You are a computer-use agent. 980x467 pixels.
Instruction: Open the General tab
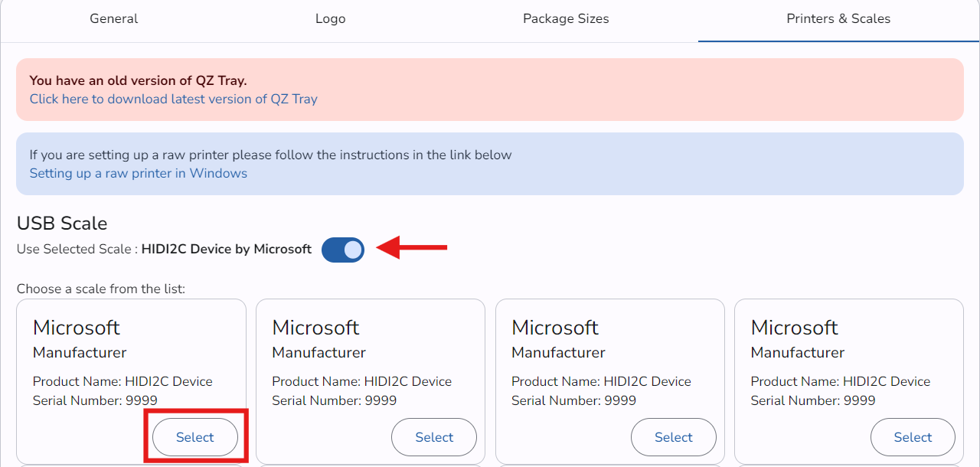click(114, 19)
